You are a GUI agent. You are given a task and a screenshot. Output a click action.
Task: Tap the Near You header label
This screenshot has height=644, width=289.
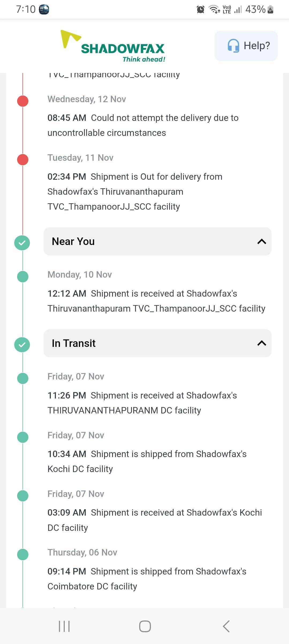coord(73,241)
